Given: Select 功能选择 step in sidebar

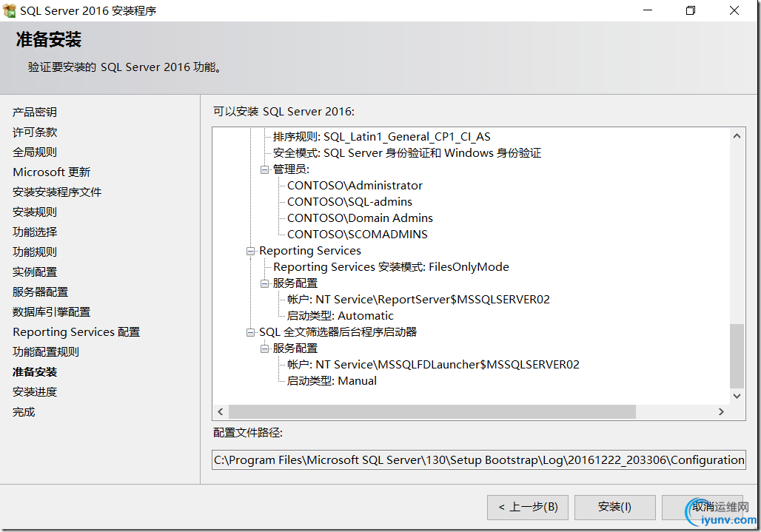Looking at the screenshot, I should (35, 232).
